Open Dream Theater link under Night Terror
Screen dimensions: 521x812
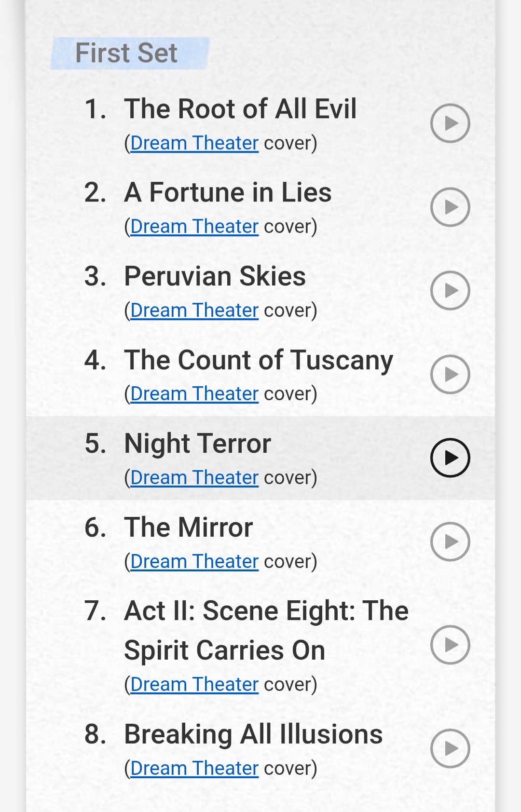tap(194, 478)
